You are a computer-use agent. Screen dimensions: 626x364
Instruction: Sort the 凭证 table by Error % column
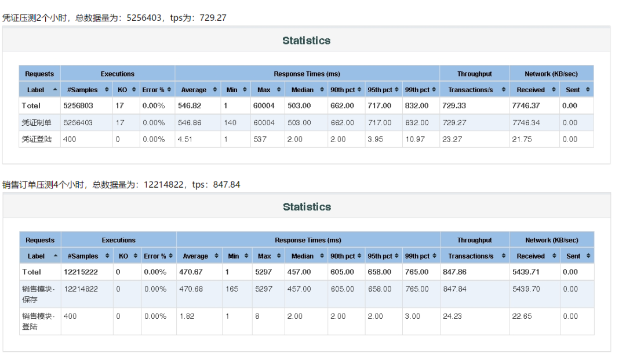(x=157, y=90)
